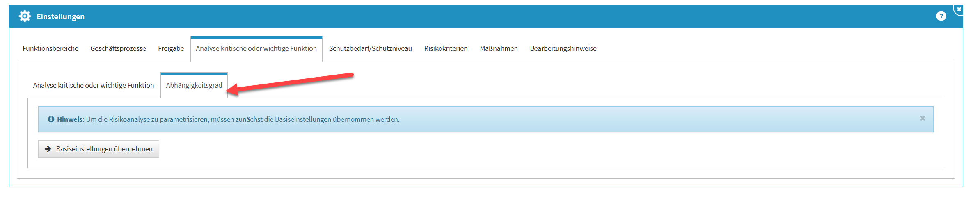Click the Einstellungen dialog title
This screenshot has width=980, height=210.
[x=60, y=16]
